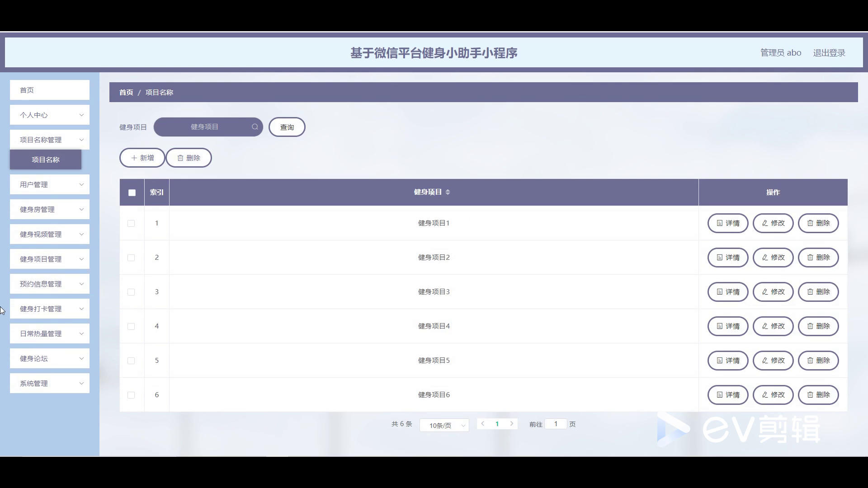This screenshot has height=488, width=868.
Task: Go to previous page arrow
Action: [x=483, y=424]
